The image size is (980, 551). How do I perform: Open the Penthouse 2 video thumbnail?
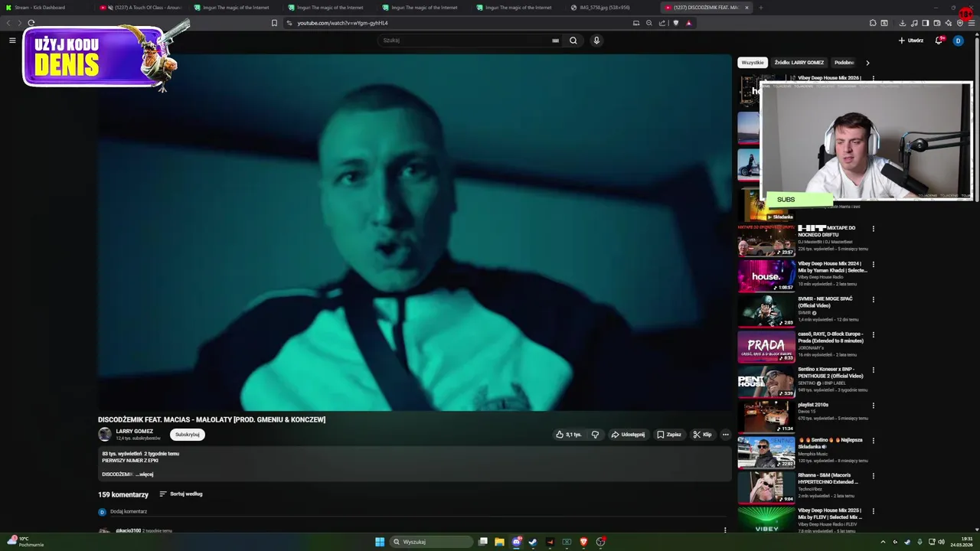pyautogui.click(x=766, y=382)
